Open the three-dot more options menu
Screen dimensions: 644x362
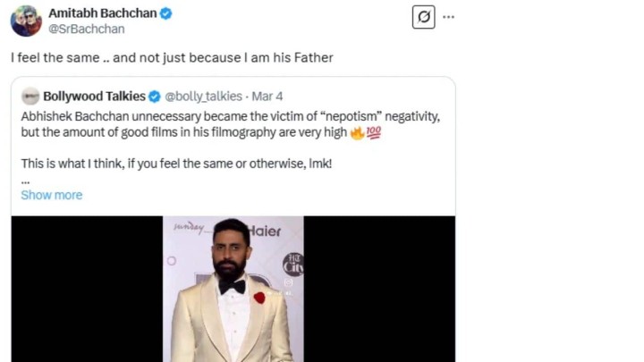click(448, 17)
